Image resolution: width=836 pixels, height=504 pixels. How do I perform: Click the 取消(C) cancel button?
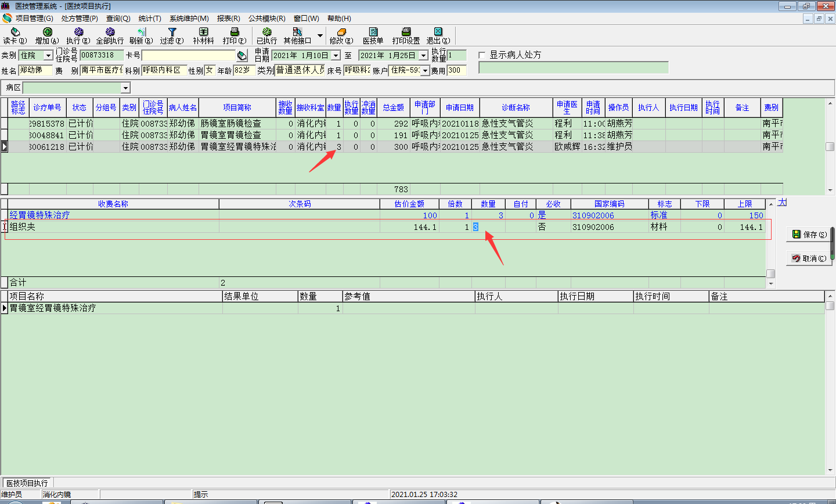pyautogui.click(x=809, y=258)
